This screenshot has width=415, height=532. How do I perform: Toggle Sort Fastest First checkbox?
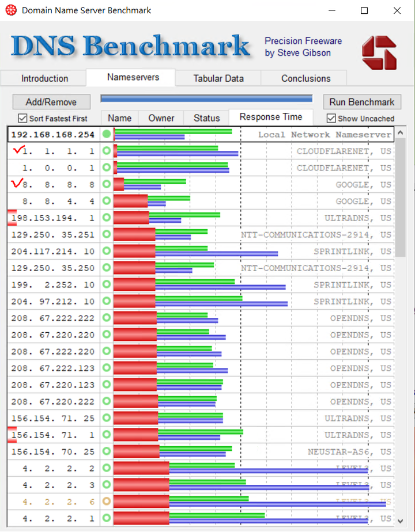click(x=22, y=119)
